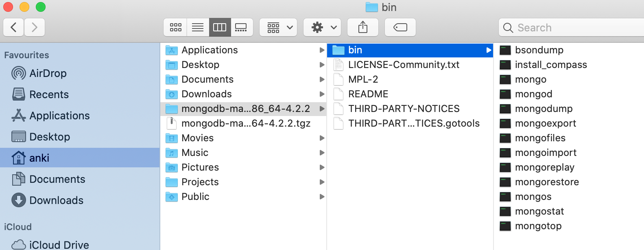644x250 pixels.
Task: Select the mongofiles executable
Action: click(569, 138)
